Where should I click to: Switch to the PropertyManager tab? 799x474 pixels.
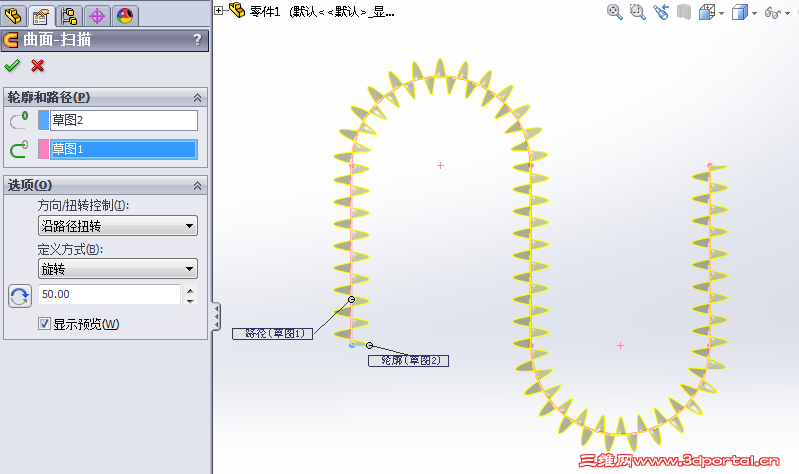(x=41, y=16)
